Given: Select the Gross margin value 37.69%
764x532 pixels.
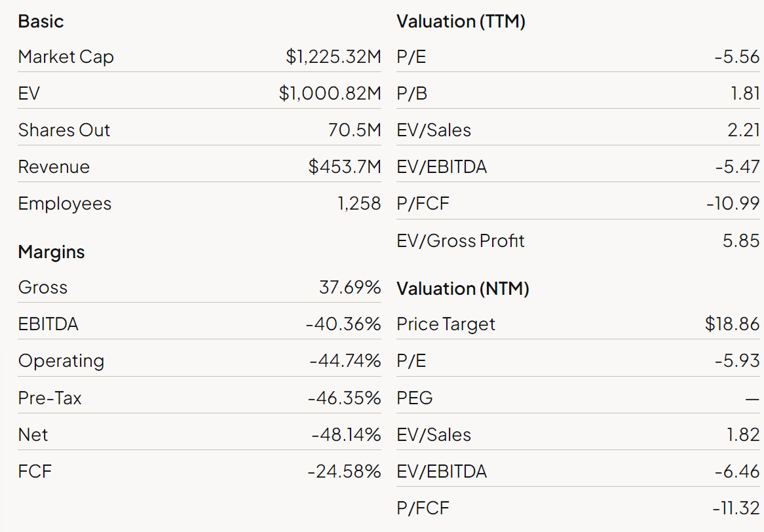Looking at the screenshot, I should click(x=350, y=288).
